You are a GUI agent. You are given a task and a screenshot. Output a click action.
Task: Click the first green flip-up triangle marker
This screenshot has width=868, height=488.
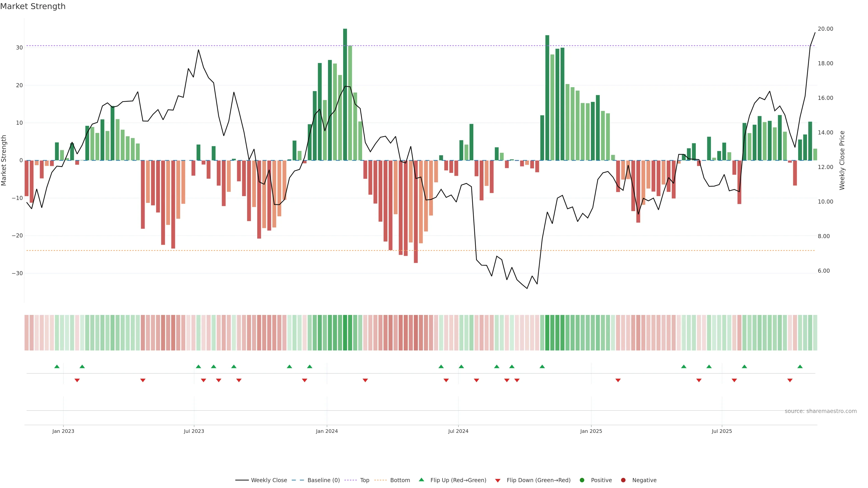point(57,366)
